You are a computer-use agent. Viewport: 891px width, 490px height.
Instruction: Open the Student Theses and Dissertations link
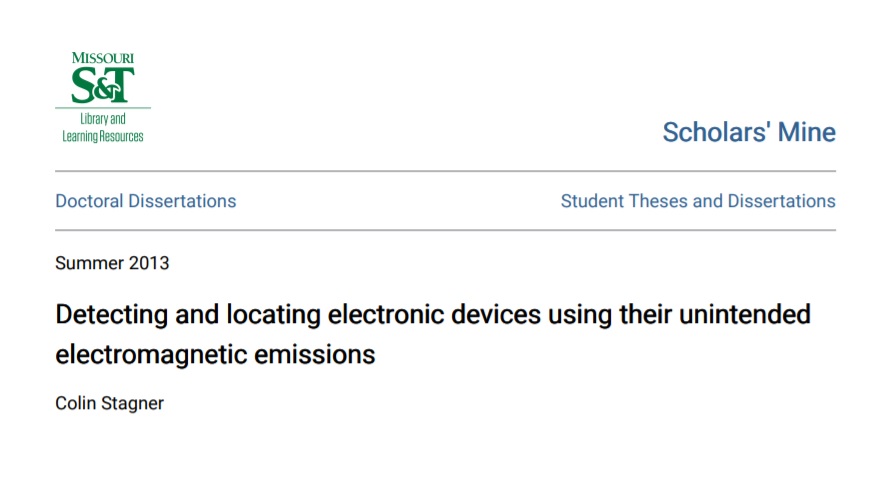click(698, 201)
